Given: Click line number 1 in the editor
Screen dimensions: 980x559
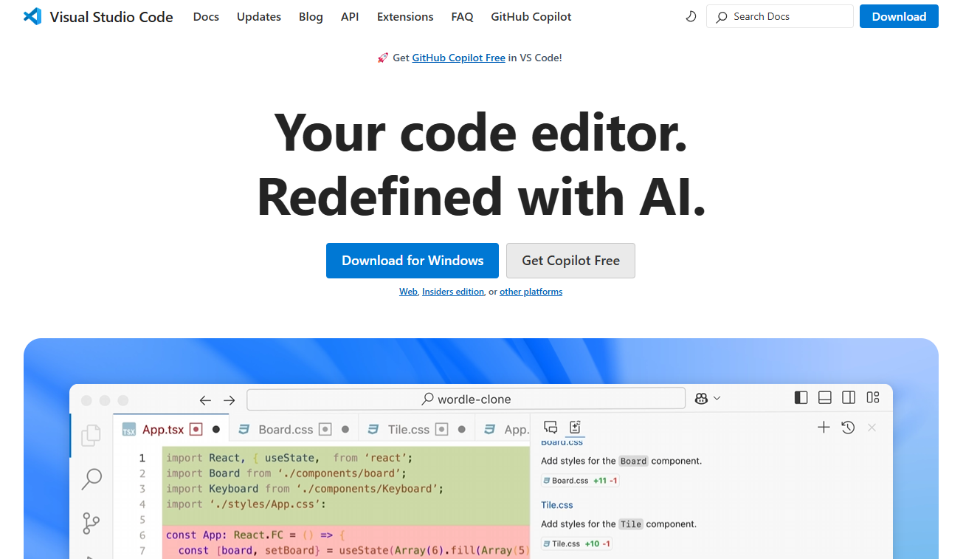Looking at the screenshot, I should point(142,458).
